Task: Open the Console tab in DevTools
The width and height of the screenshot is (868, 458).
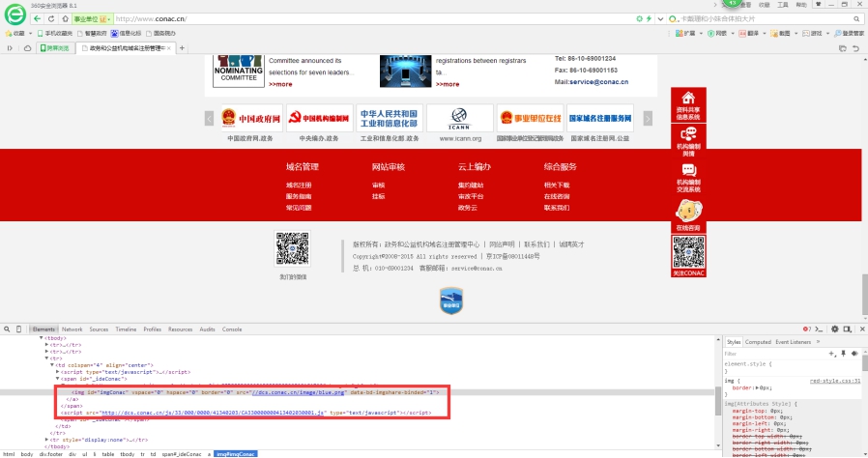Action: tap(232, 329)
